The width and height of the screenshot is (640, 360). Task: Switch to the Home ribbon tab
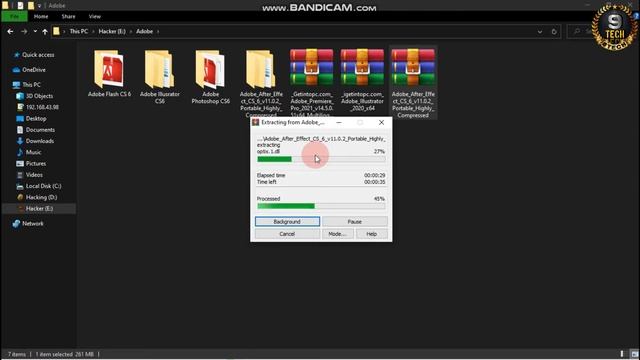point(41,16)
